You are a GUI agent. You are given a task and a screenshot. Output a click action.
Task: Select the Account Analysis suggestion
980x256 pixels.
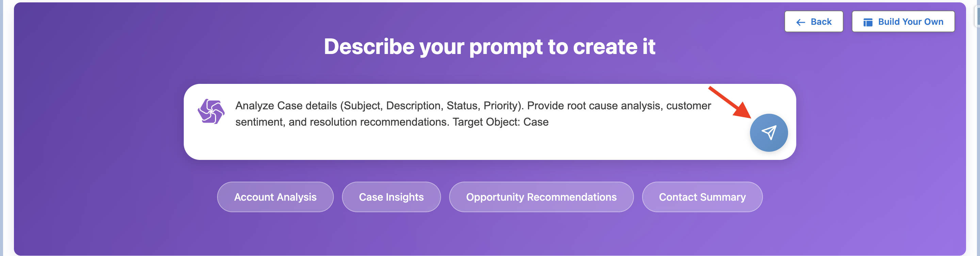pyautogui.click(x=275, y=197)
